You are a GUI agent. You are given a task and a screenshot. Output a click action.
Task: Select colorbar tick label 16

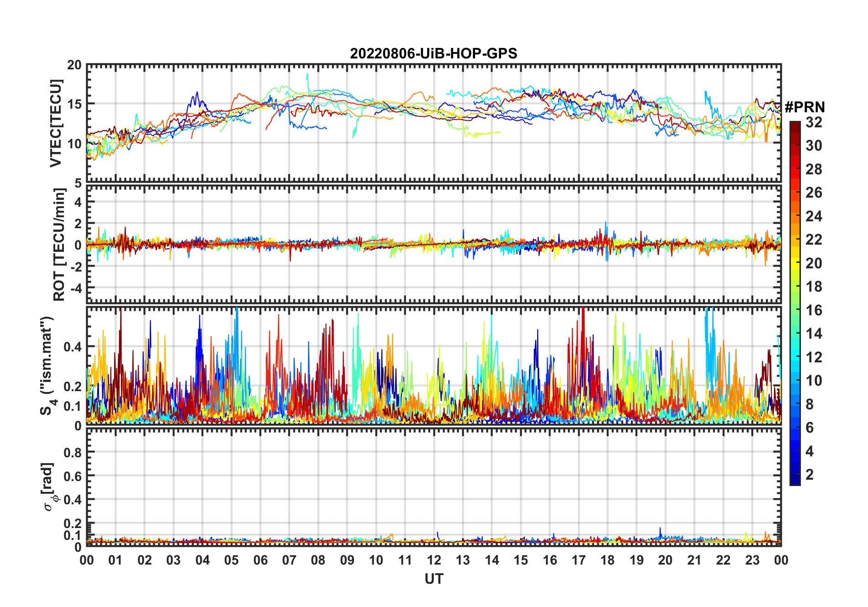[814, 310]
